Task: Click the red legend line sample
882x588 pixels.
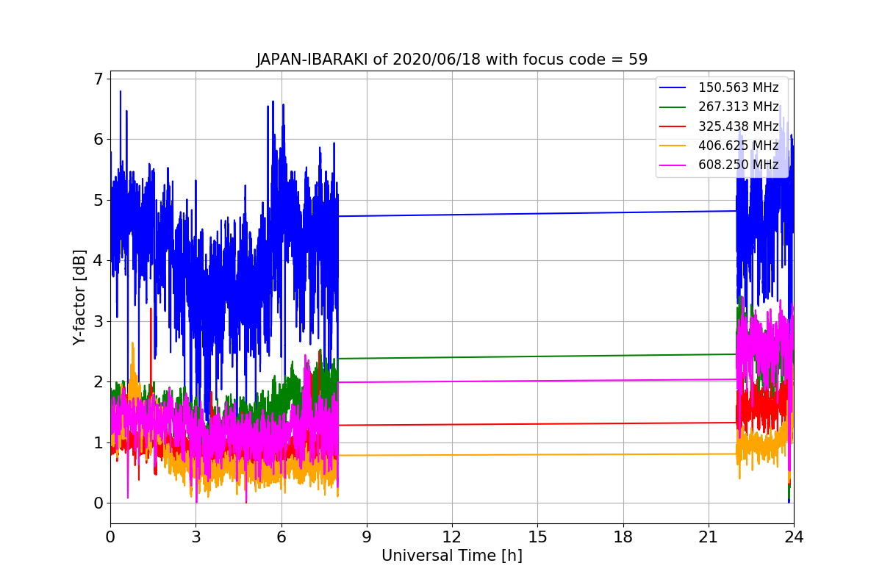Action: 673,126
